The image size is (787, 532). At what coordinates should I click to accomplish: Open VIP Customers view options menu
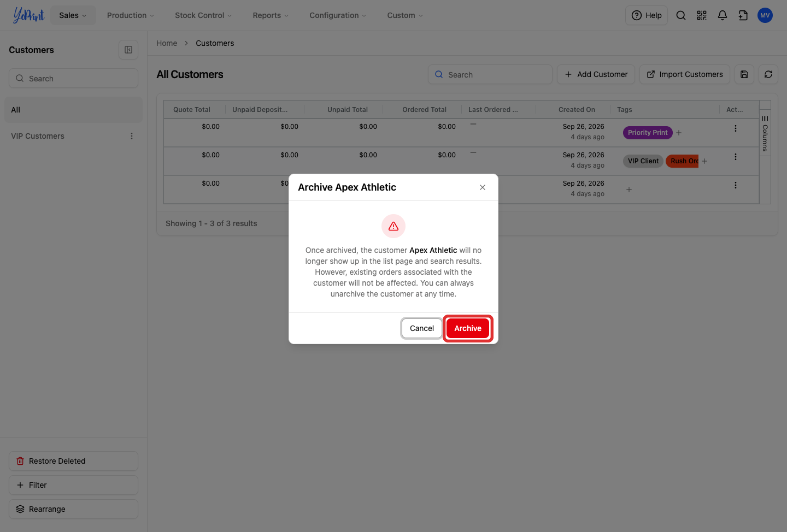tap(132, 136)
